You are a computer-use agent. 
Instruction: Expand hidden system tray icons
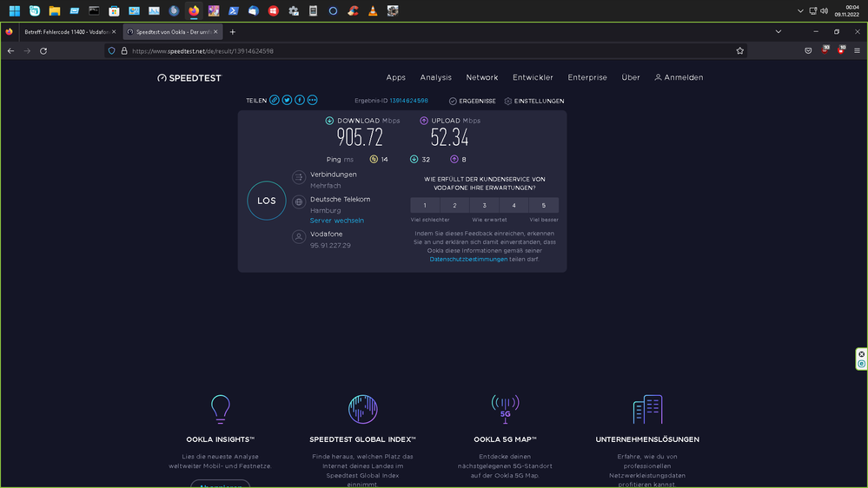800,10
